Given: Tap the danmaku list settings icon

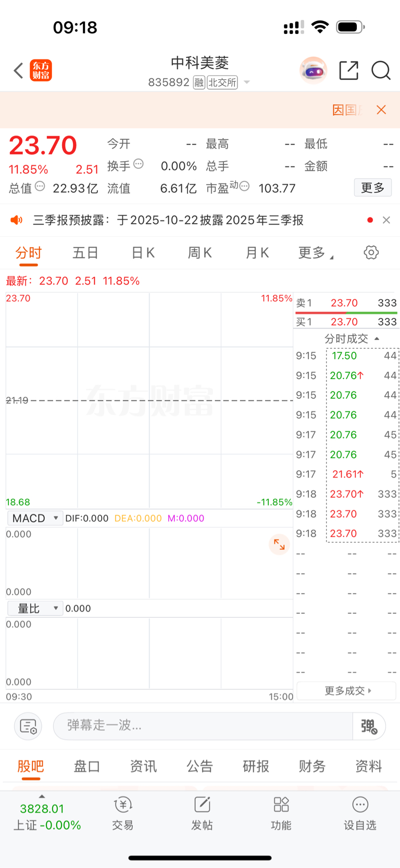Looking at the screenshot, I should coord(28,726).
